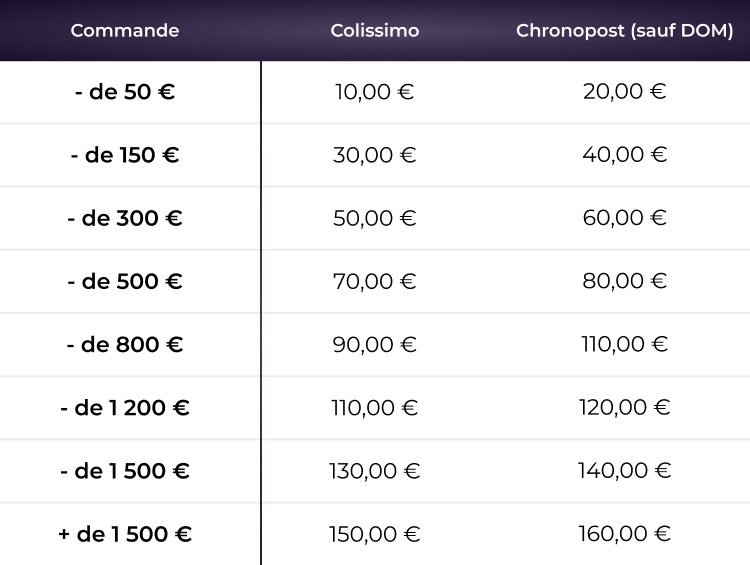Select the "+ de 1 500 €" row label
750x565 pixels.
click(125, 534)
